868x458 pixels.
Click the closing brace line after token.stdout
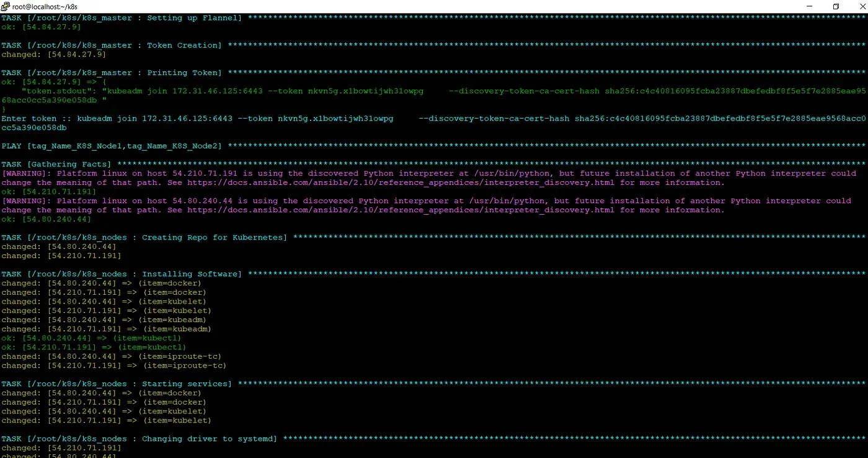point(4,109)
